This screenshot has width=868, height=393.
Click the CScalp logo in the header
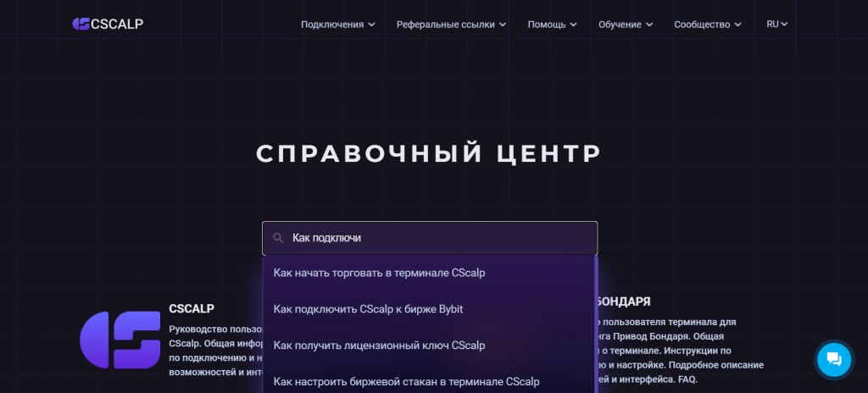[x=108, y=24]
